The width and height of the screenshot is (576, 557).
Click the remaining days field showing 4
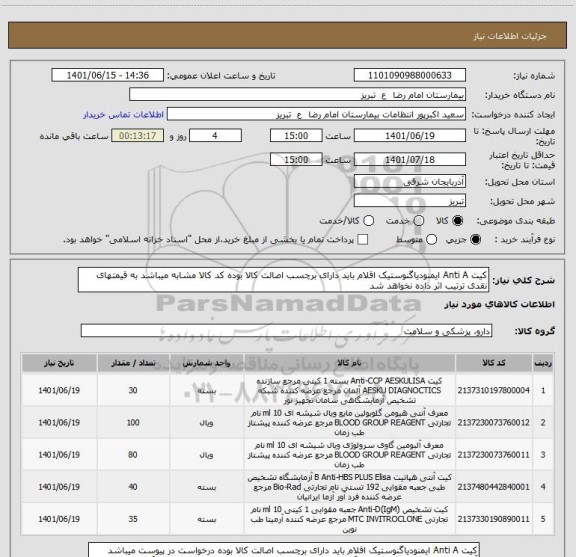215,136
